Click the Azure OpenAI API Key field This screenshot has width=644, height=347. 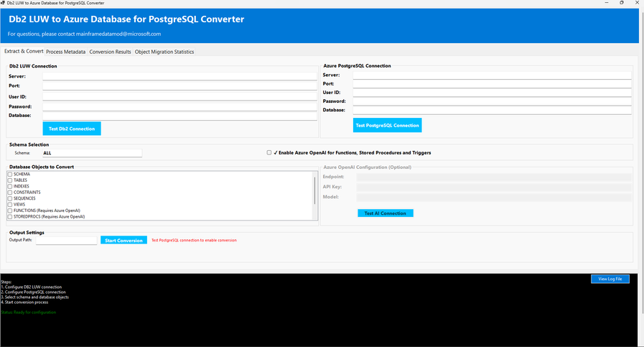494,188
